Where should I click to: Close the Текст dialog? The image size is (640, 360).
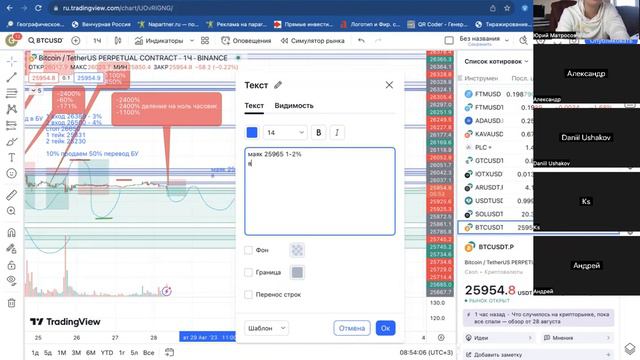coord(389,84)
